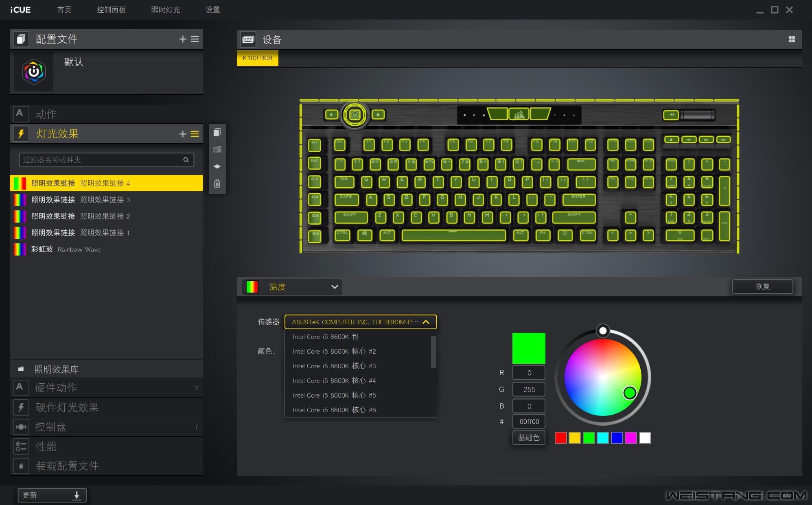The height and width of the screenshot is (505, 812).
Task: Open the 灯光效果 hamburger menu
Action: [195, 134]
